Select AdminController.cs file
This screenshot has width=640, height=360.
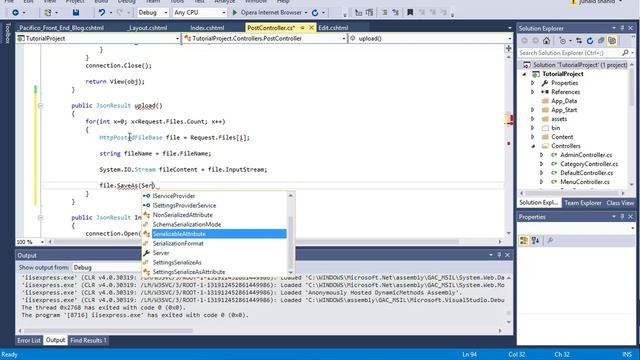point(586,155)
